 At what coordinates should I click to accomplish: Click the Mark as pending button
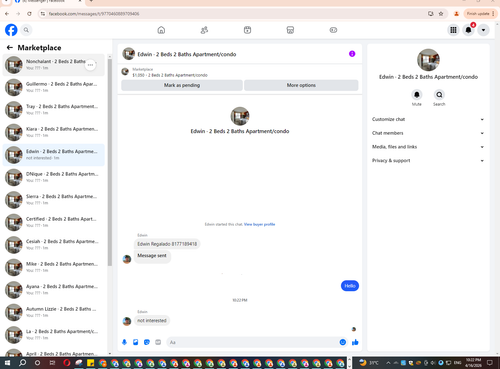tap(182, 85)
